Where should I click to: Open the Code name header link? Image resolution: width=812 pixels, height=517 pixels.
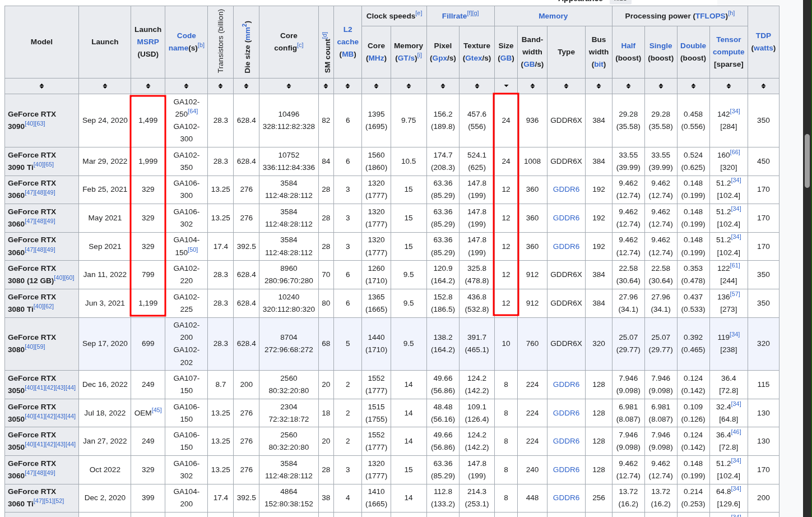(186, 41)
